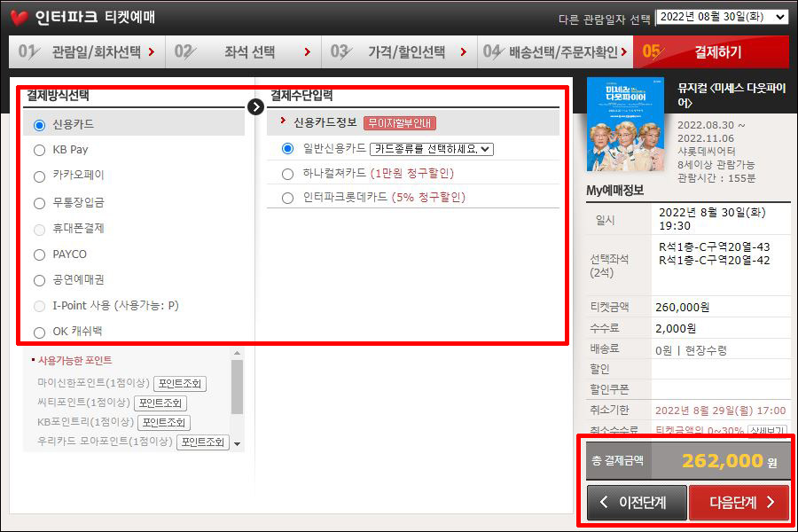
Task: Click the Interpark heart logo icon
Action: pos(19,18)
